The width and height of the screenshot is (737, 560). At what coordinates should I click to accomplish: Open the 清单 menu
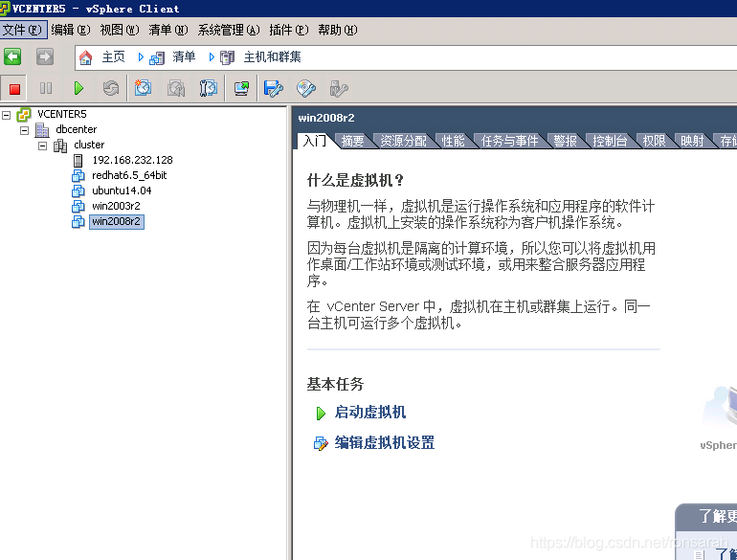[168, 30]
